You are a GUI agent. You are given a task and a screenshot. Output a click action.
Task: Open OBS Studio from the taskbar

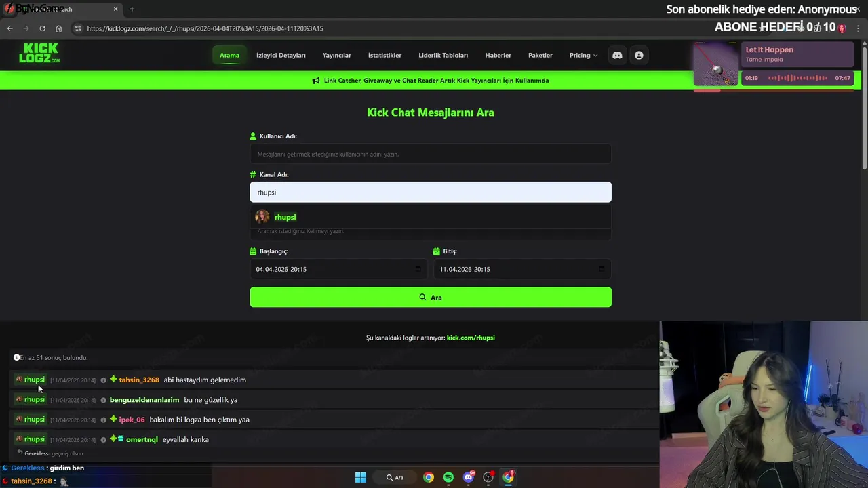(x=488, y=477)
